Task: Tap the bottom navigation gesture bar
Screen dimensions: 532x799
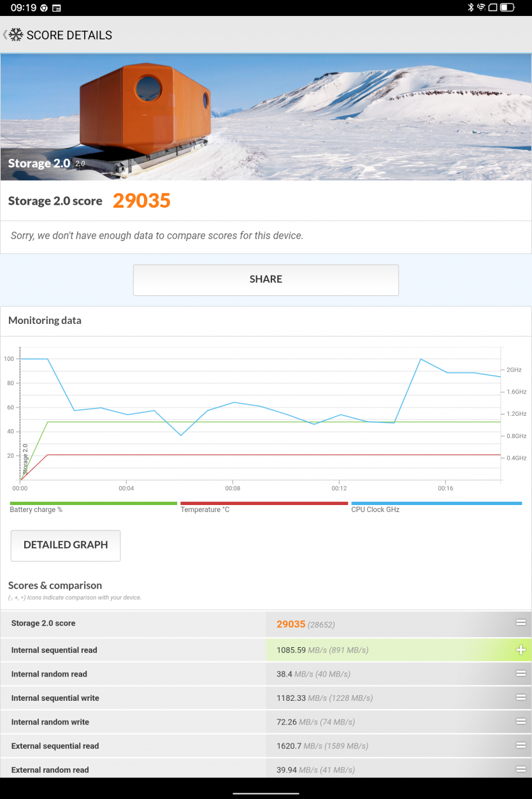Action: [266, 793]
